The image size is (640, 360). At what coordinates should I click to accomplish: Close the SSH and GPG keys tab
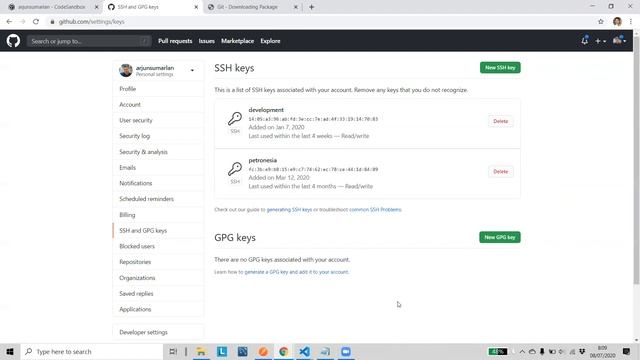[x=196, y=7]
